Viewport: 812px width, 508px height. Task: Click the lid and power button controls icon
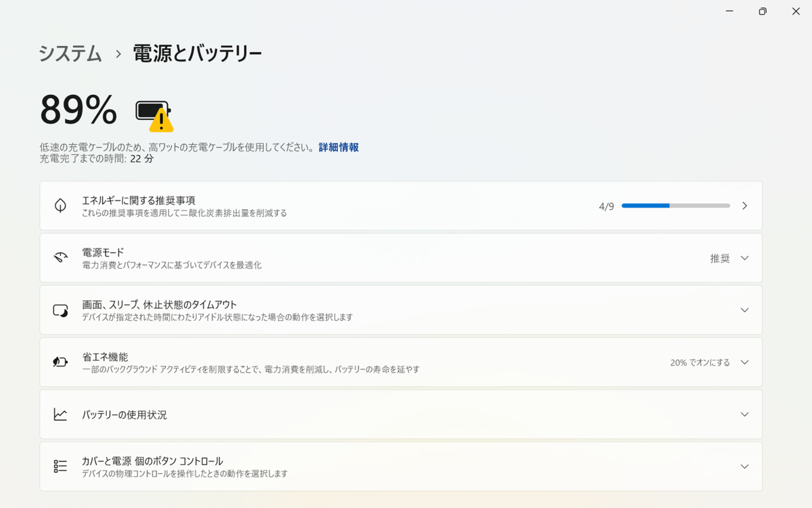click(60, 466)
